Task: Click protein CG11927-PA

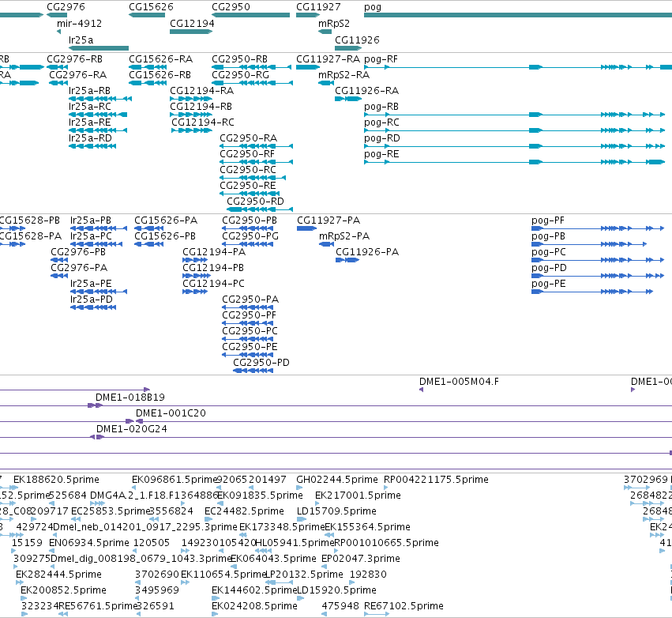Action: pos(307,228)
